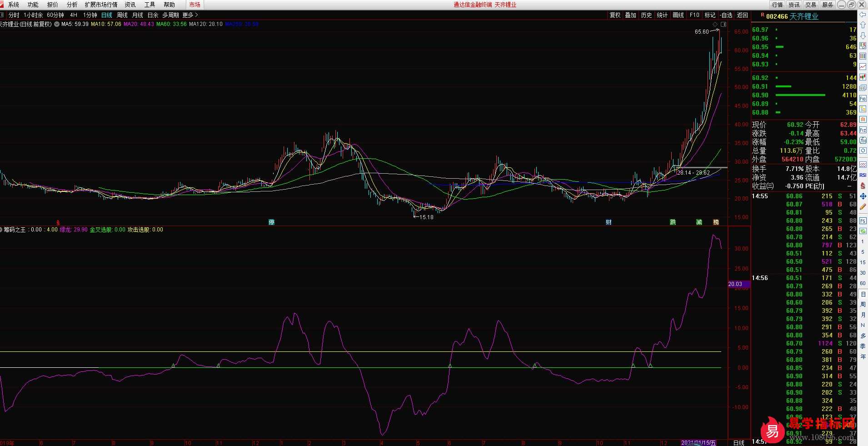Click the up arrow icon in the sidebar
Viewport: 868px width, 446px height.
(x=863, y=25)
